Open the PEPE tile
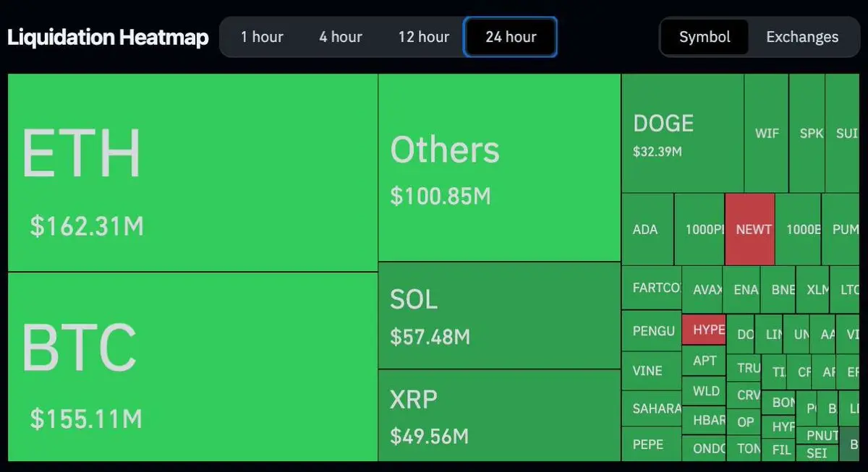868x472 pixels. tap(652, 444)
